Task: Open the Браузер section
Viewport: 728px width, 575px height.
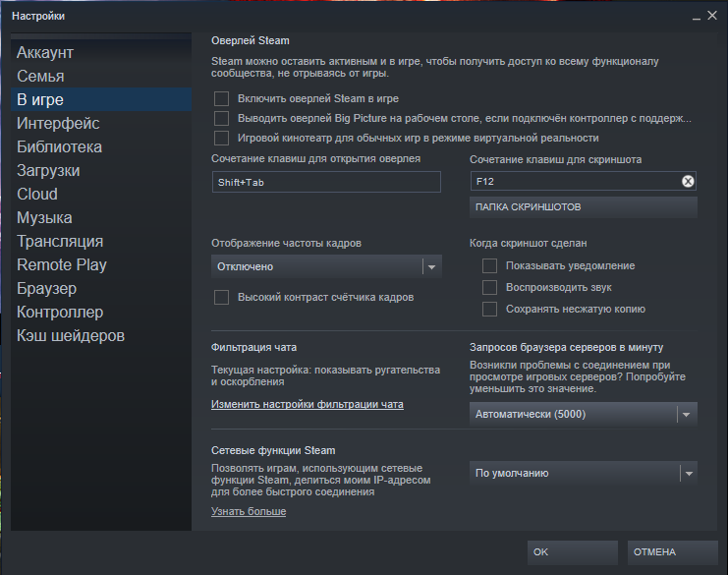Action: point(101,288)
